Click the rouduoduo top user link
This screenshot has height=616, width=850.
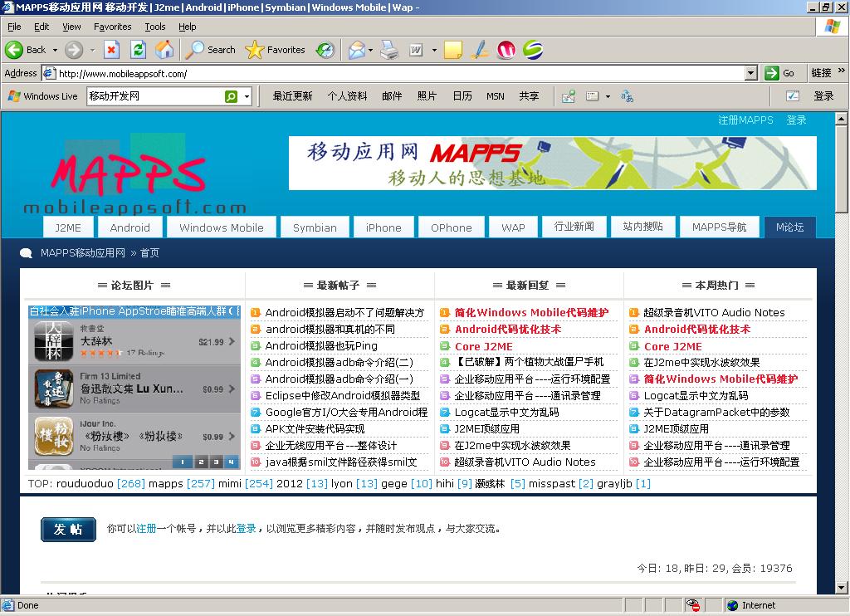[x=85, y=484]
